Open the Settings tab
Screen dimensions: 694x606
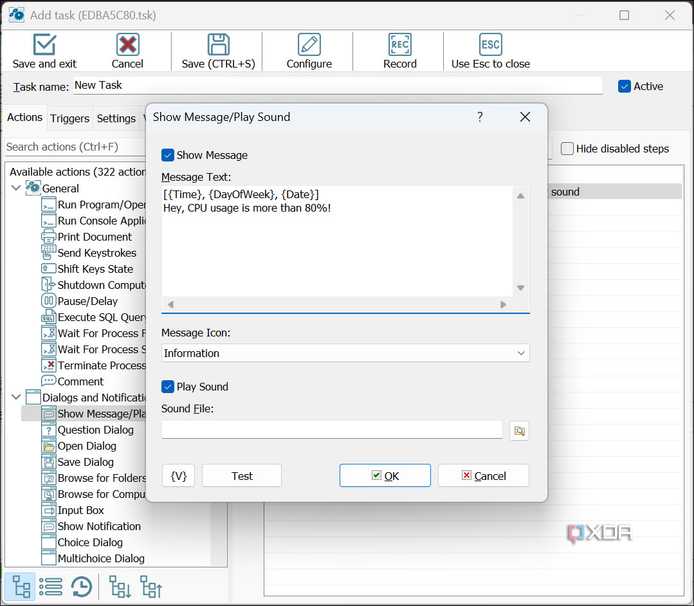click(116, 118)
